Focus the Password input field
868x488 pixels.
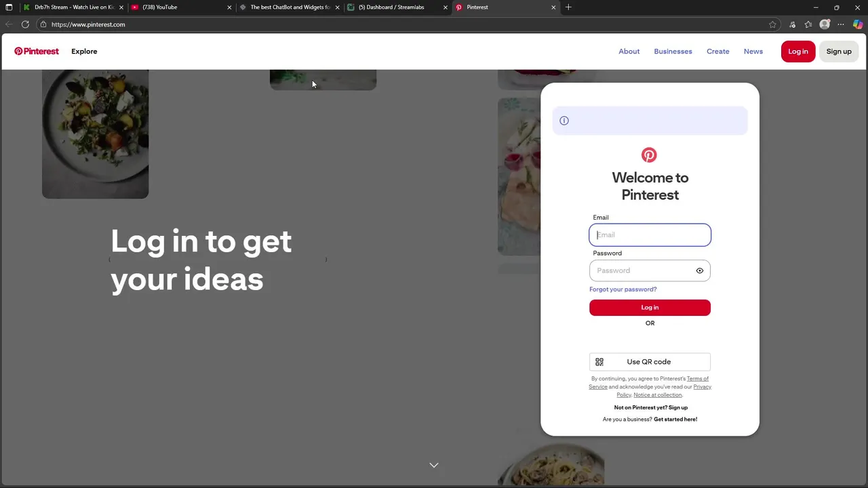pyautogui.click(x=650, y=270)
